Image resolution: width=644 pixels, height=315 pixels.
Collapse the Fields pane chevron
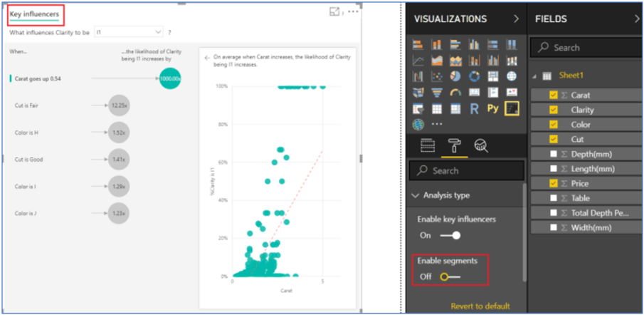pos(637,19)
